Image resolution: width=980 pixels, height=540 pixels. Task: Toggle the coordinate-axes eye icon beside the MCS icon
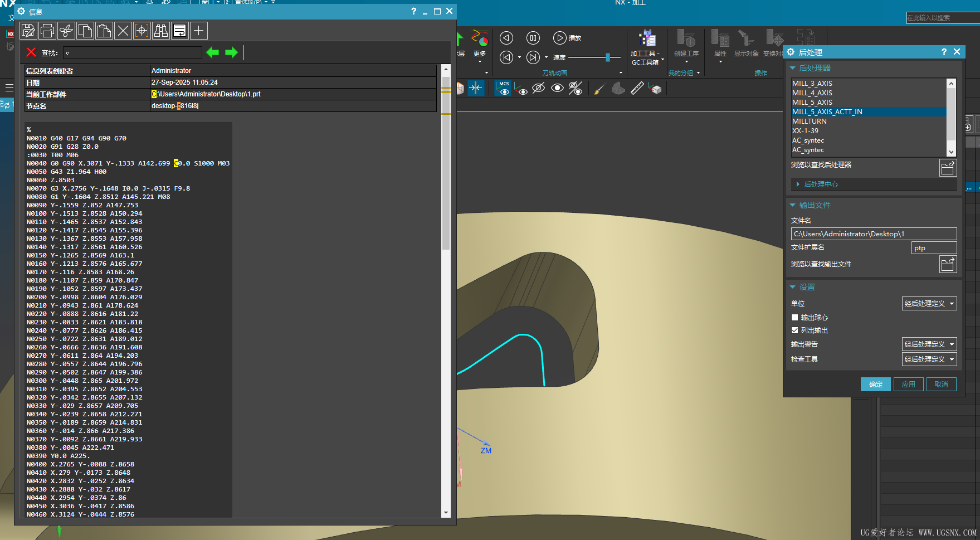click(x=521, y=89)
